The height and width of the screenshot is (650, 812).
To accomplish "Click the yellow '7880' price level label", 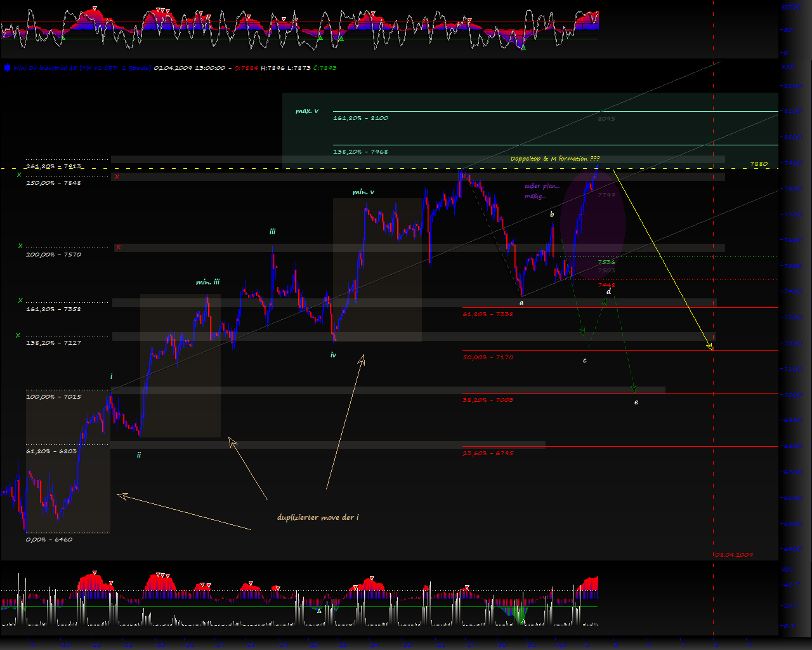I will tap(759, 163).
